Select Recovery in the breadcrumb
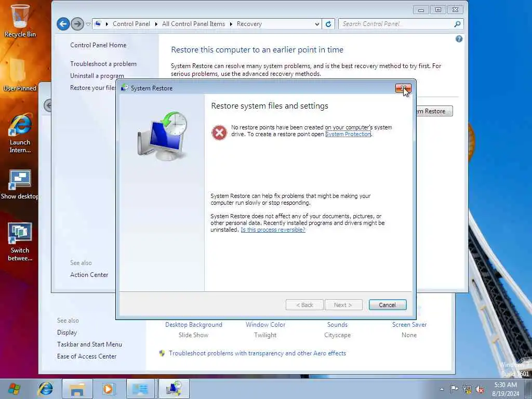 click(249, 24)
